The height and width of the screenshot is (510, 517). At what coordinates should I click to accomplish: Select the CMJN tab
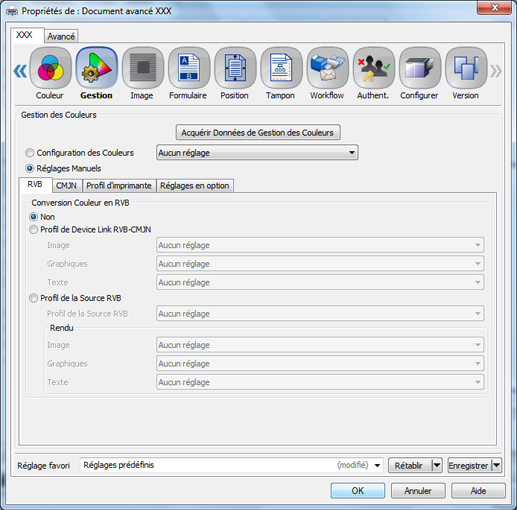pos(66,186)
